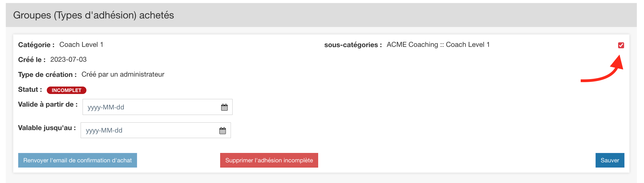Click the Statut label
The width and height of the screenshot is (644, 183).
[x=30, y=90]
